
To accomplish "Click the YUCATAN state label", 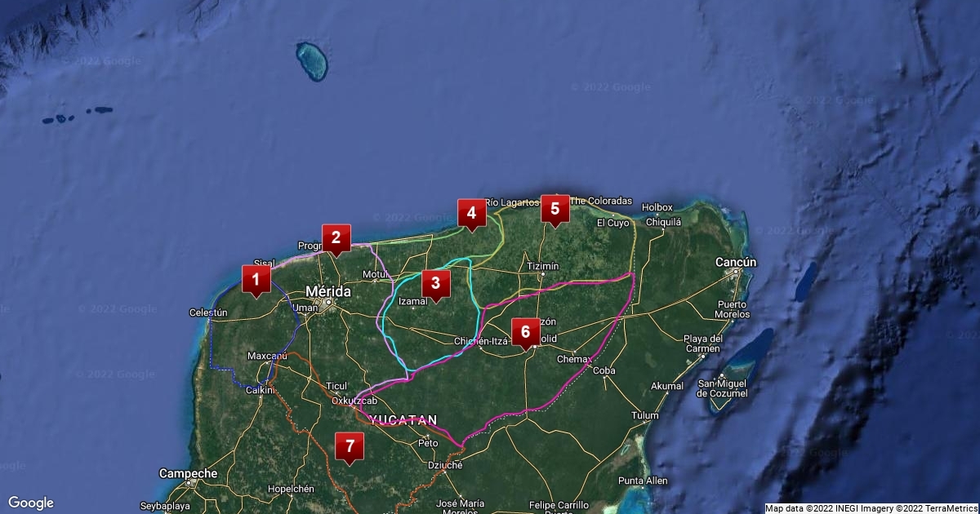I will (x=403, y=420).
